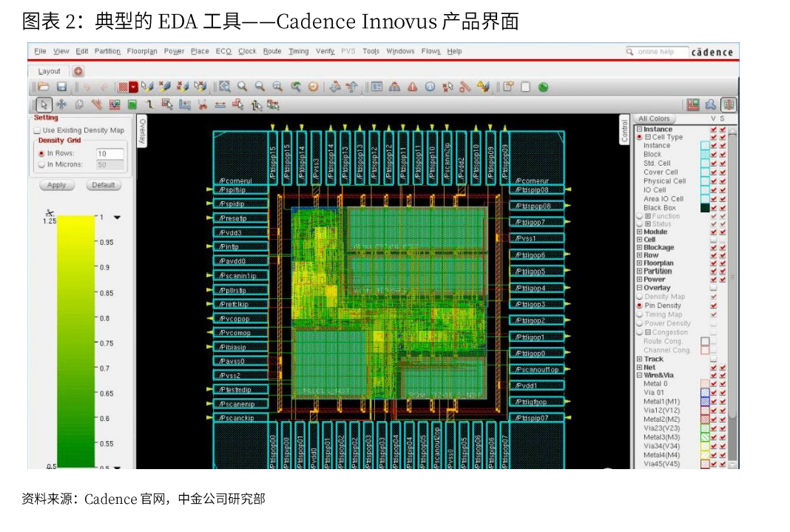This screenshot has width=790, height=532.
Task: Select the add wire route tool
Action: coord(149,105)
